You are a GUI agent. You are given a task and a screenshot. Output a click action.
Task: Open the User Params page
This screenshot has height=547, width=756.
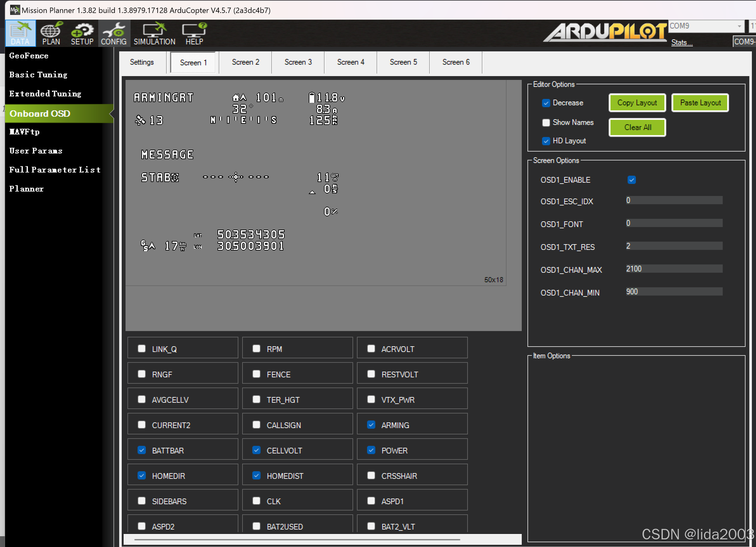pyautogui.click(x=36, y=151)
